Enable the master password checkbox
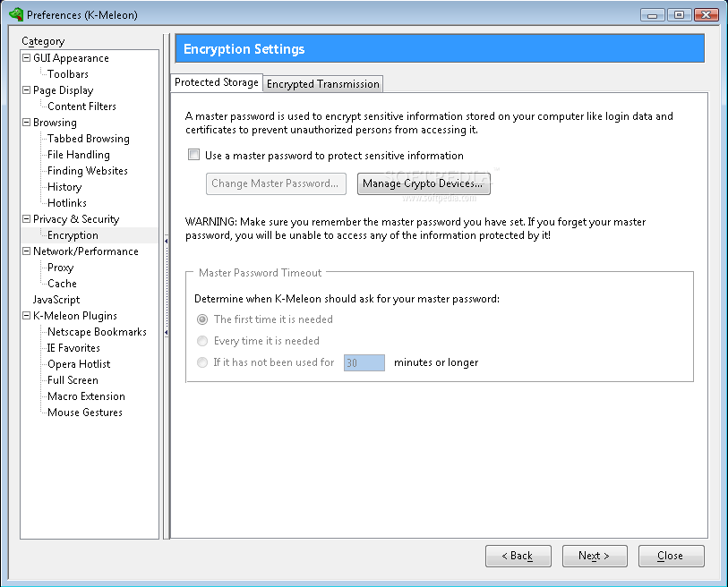Screen dimensions: 728x587 click(193, 155)
